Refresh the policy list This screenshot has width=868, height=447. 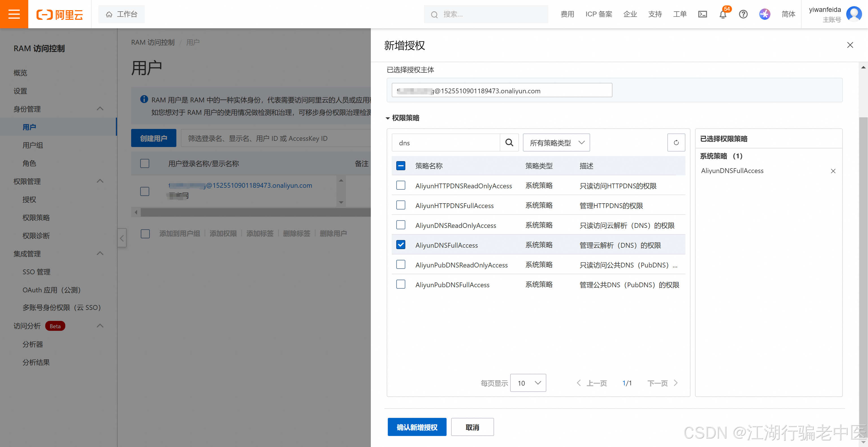pos(676,142)
